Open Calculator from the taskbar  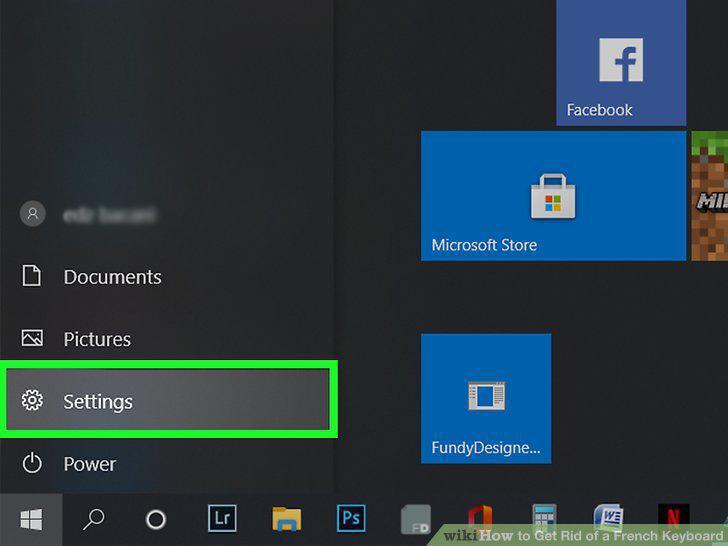pyautogui.click(x=544, y=516)
